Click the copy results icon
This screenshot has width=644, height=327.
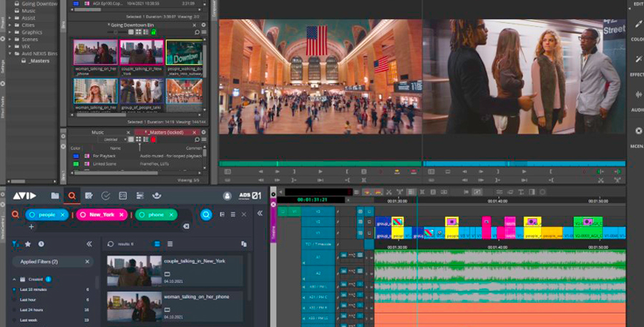point(244,244)
